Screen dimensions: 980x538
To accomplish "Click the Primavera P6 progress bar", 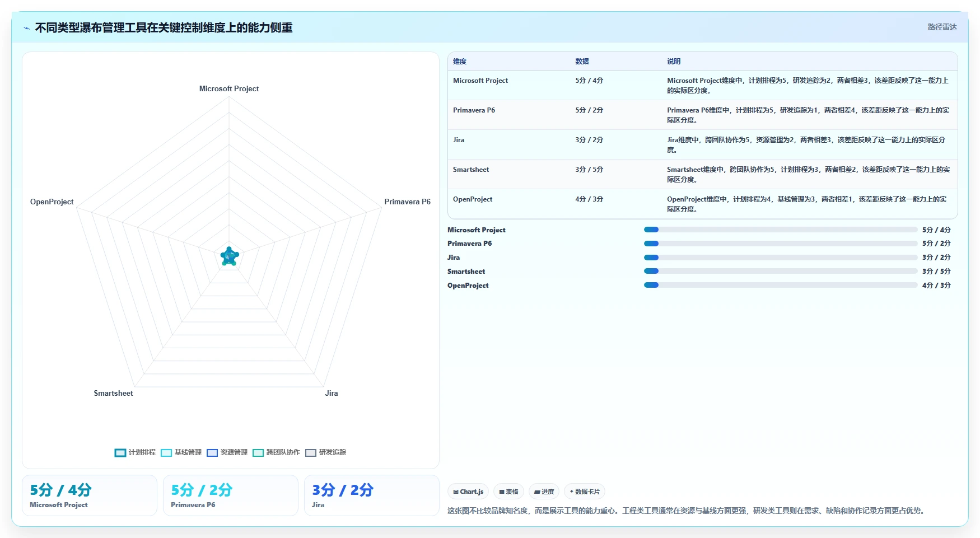I will [x=781, y=244].
